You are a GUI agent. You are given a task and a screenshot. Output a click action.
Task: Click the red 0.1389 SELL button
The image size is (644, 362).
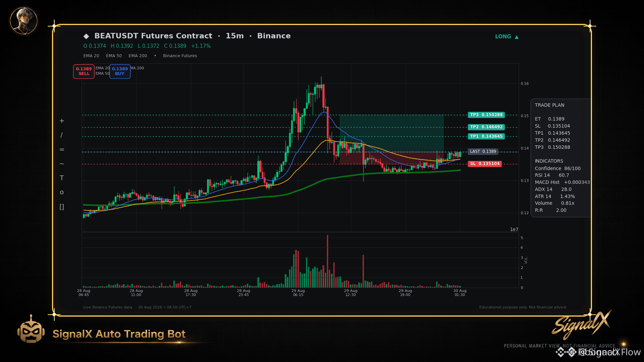point(84,71)
